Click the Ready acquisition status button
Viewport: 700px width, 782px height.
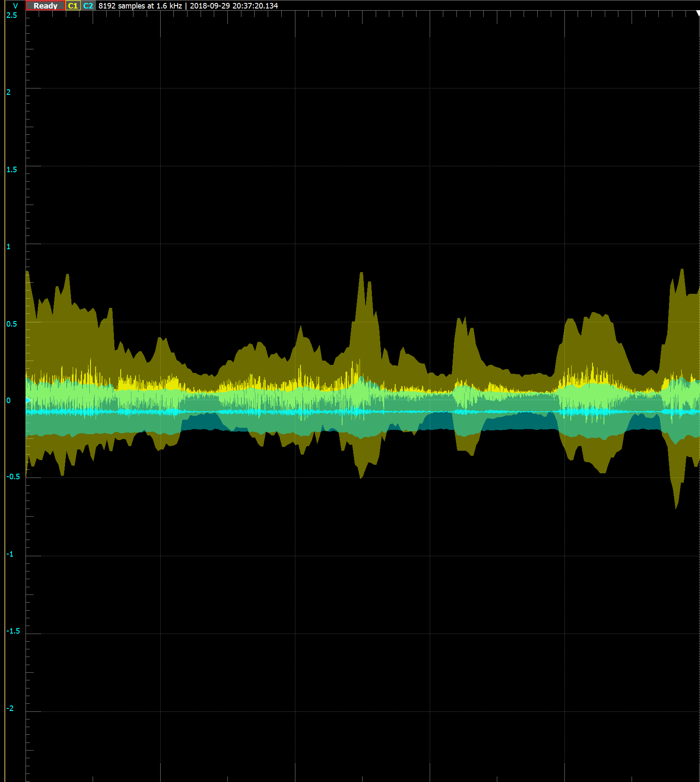pos(45,6)
